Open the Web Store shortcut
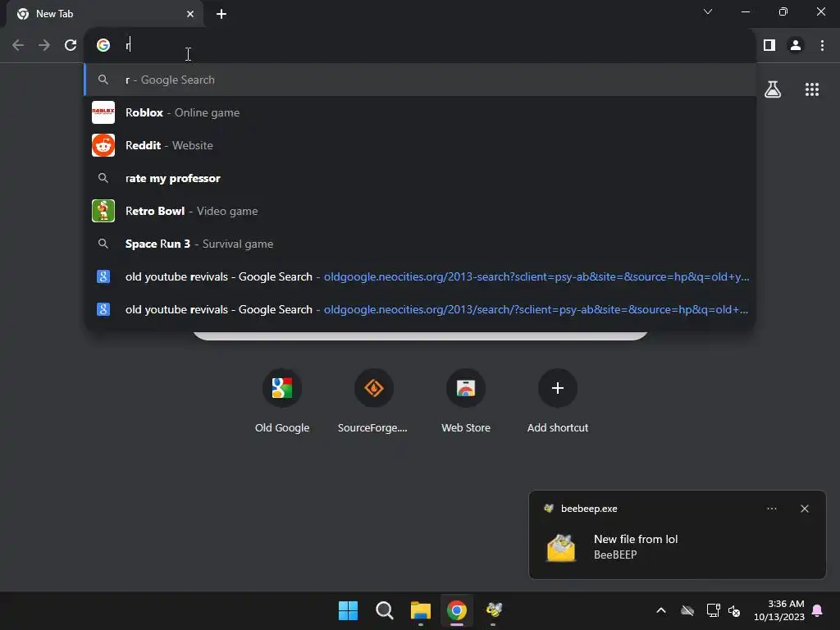Viewport: 840px width, 630px height. point(466,400)
